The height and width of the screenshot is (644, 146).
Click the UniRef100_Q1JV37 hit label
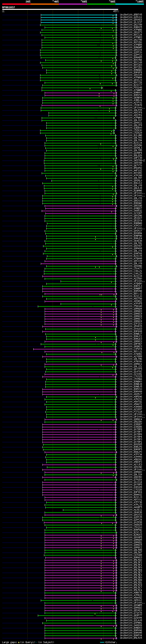pyautogui.click(x=131, y=22)
